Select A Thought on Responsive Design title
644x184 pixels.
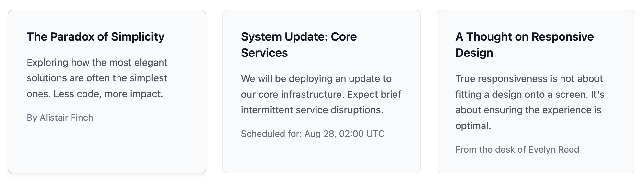tap(524, 45)
